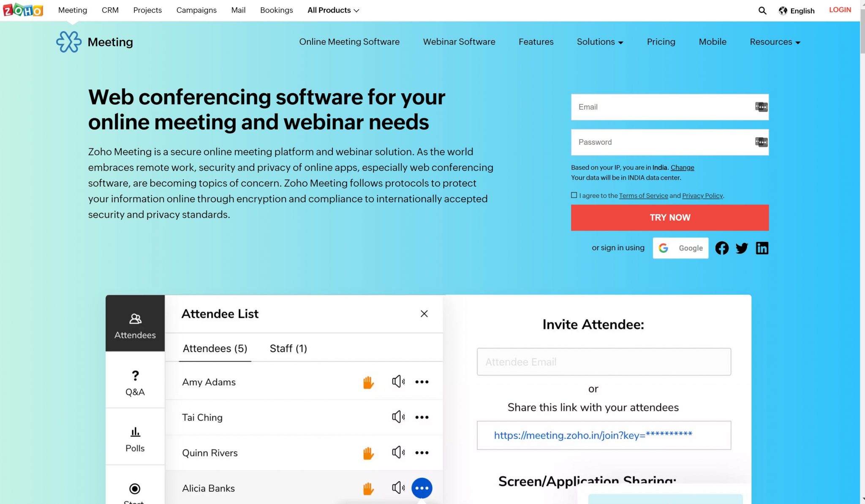Expand the Solutions menu

[x=600, y=42]
